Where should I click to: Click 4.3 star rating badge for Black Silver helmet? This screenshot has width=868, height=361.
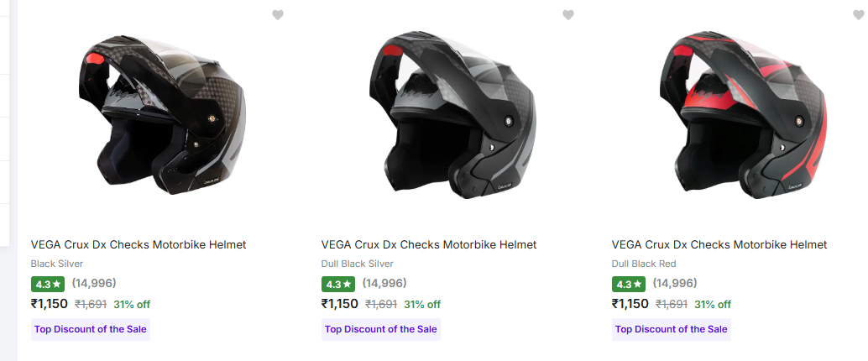50,284
